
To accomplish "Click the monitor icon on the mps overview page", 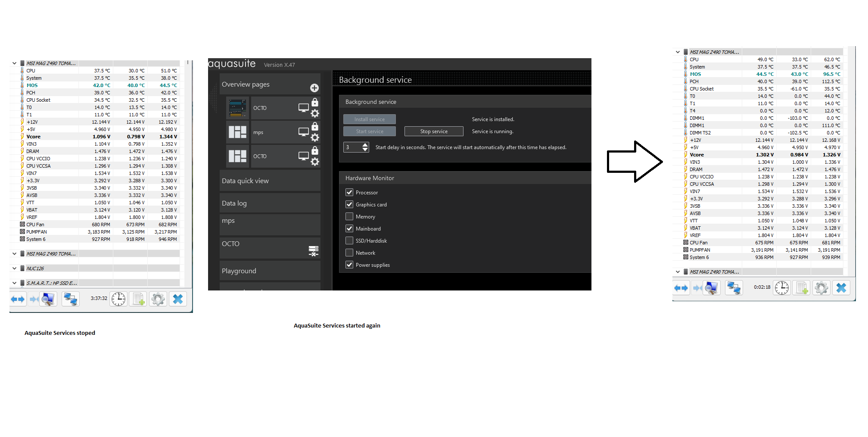I will [304, 132].
